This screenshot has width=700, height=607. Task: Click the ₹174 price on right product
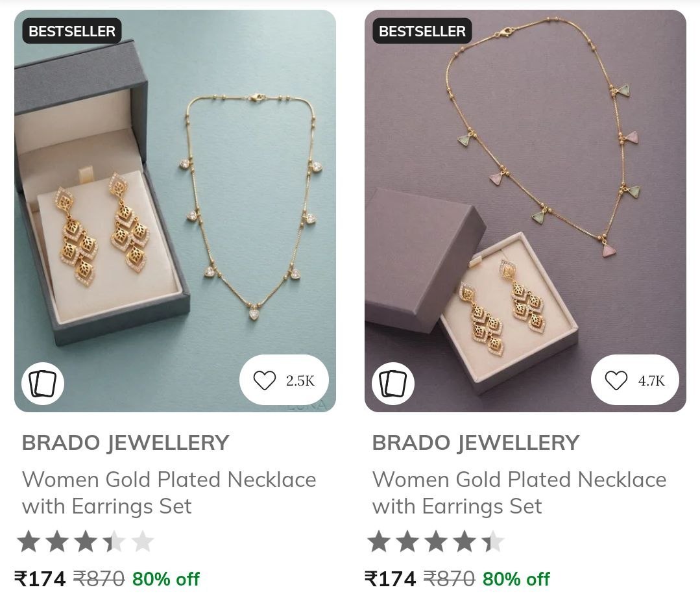coord(391,579)
